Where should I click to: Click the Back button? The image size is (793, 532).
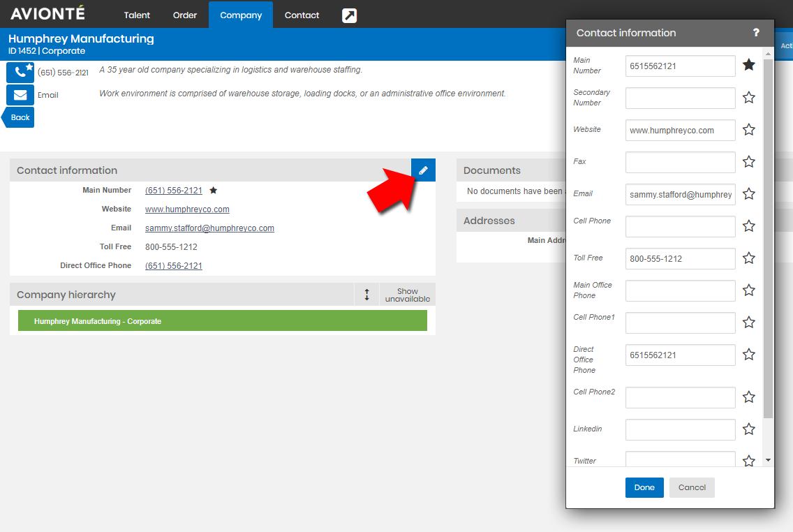coord(18,117)
